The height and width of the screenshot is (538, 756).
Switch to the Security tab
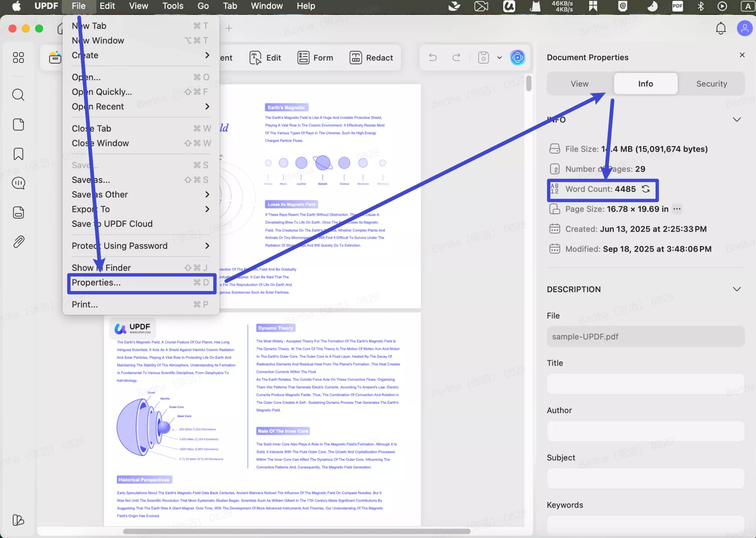pyautogui.click(x=711, y=83)
